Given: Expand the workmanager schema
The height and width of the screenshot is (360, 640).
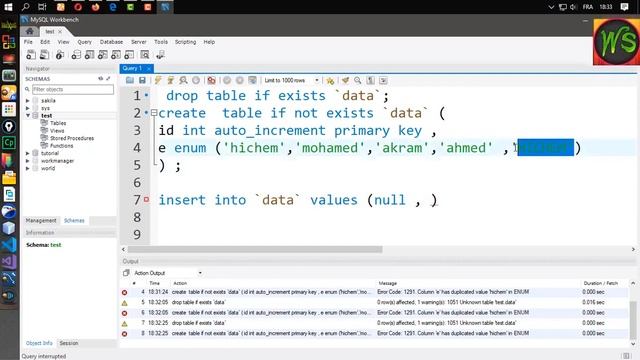Looking at the screenshot, I should (28, 161).
